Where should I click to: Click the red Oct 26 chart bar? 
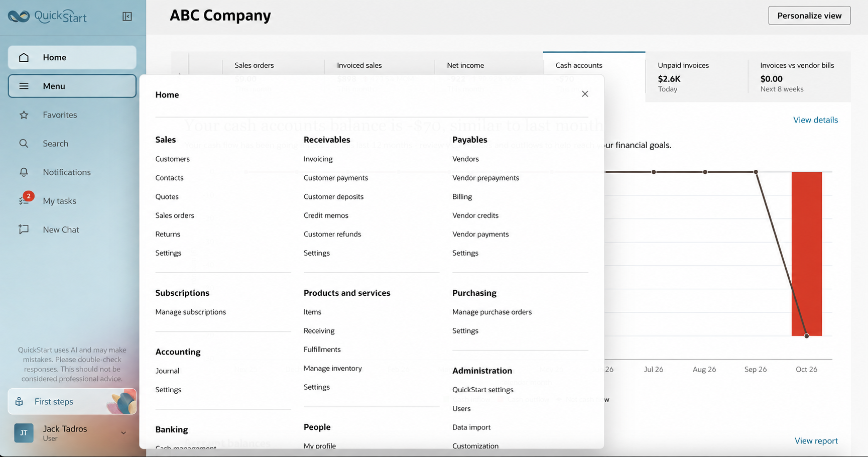pos(807,254)
